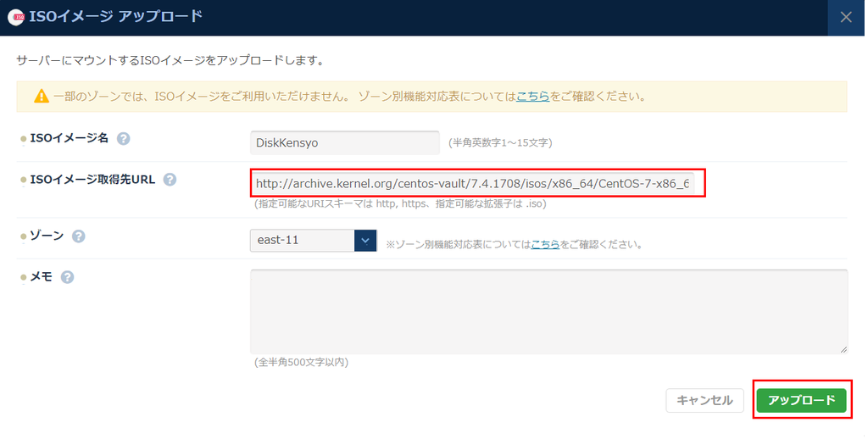Click the ISOイメージ取得先URL field label
868x439 pixels.
(92, 180)
